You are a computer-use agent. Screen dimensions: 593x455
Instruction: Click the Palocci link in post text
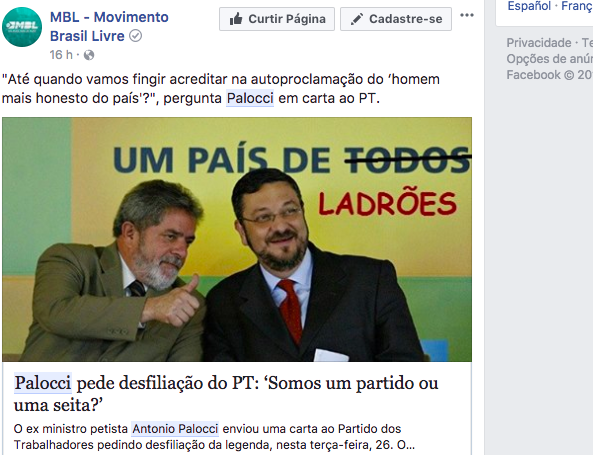point(250,98)
